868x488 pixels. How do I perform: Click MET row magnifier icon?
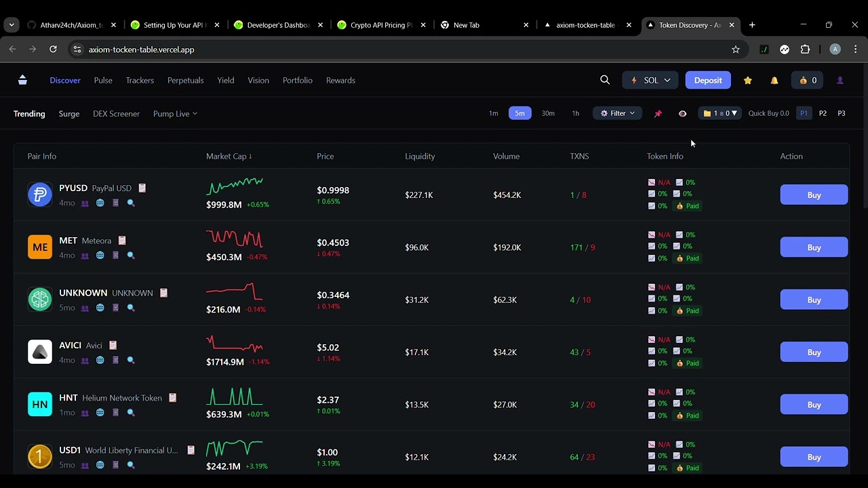(x=131, y=256)
